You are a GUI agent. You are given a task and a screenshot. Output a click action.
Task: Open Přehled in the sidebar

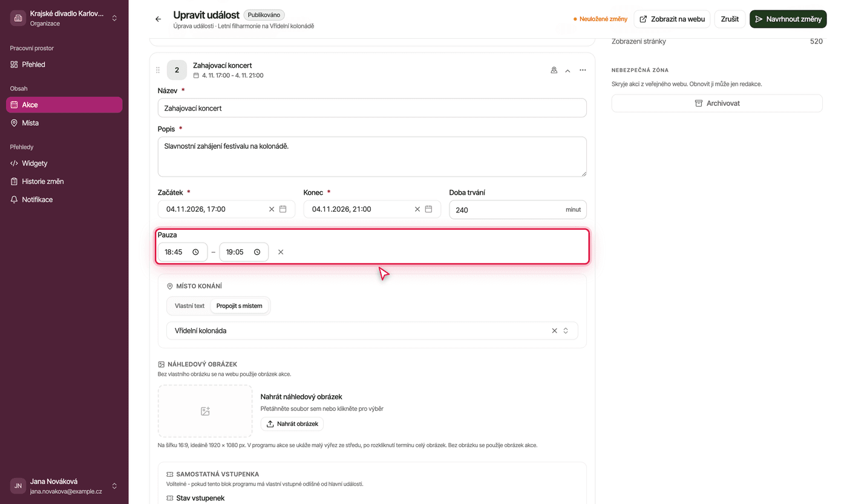64,65
